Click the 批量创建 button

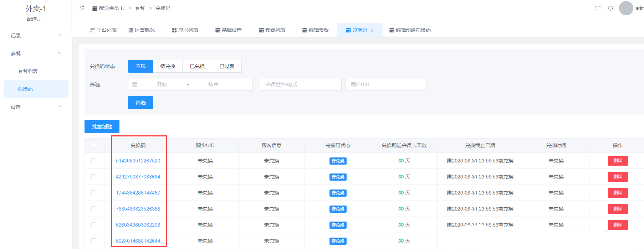[102, 126]
